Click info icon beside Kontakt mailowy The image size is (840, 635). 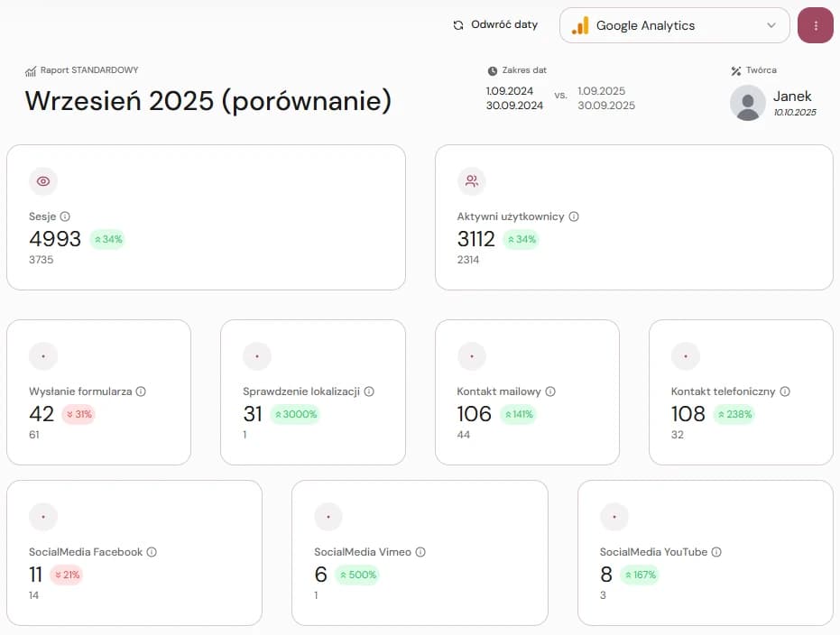pyautogui.click(x=550, y=391)
